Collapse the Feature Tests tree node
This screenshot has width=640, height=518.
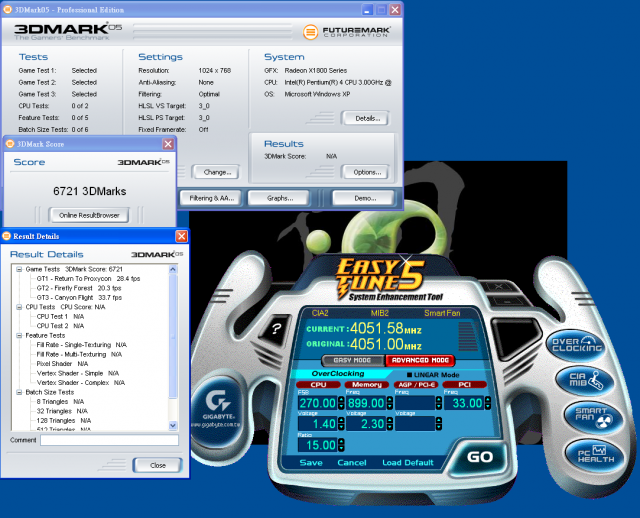click(19, 336)
